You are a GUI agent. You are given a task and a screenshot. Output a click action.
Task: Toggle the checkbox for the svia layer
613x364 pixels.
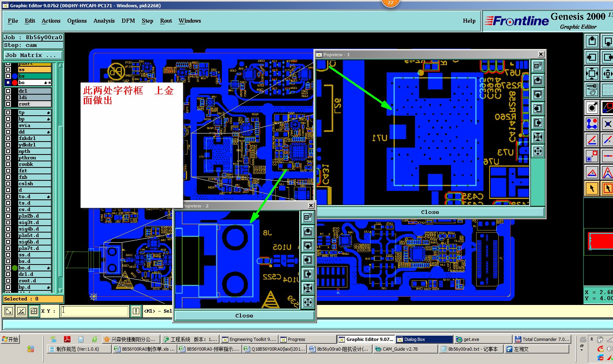(x=8, y=125)
